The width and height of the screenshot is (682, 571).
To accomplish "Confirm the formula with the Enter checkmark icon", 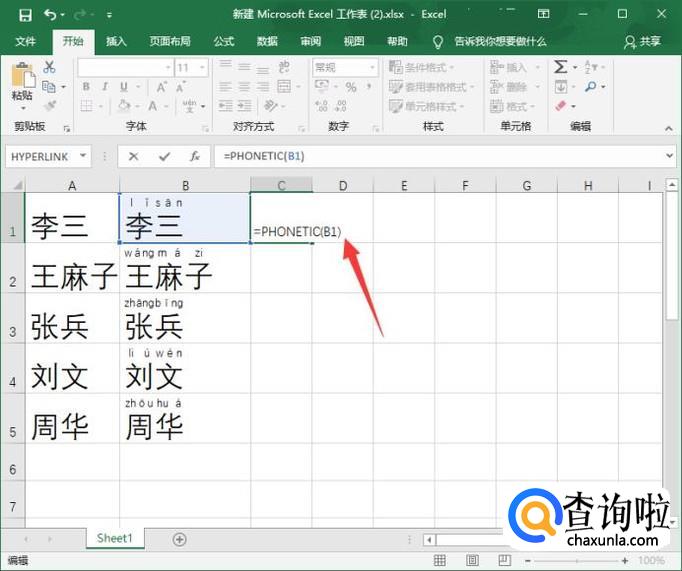I will pyautogui.click(x=164, y=156).
